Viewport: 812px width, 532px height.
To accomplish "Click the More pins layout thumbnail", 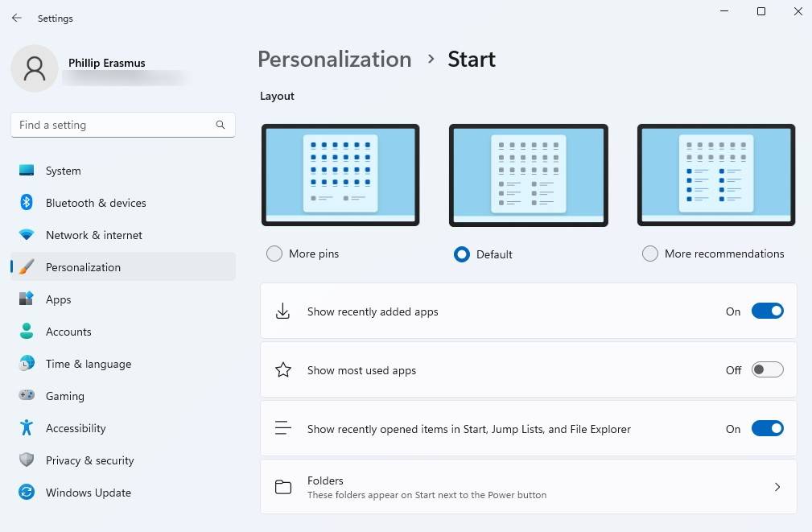I will click(340, 175).
